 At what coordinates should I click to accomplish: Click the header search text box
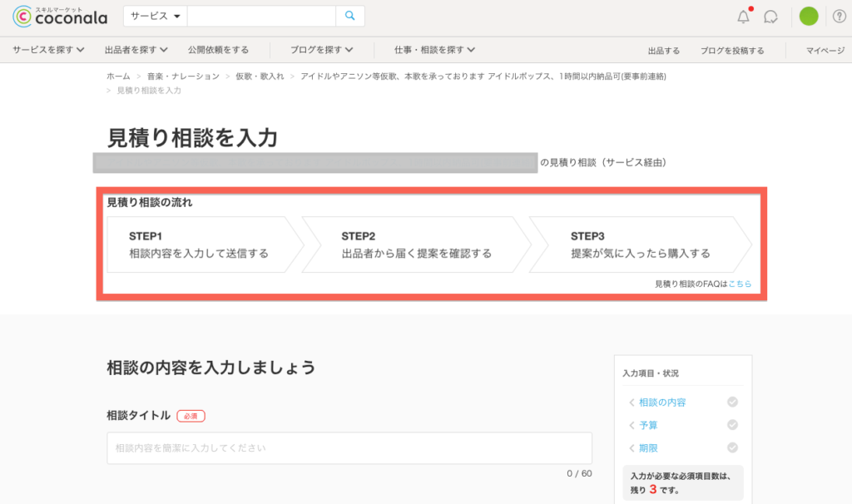pyautogui.click(x=261, y=16)
